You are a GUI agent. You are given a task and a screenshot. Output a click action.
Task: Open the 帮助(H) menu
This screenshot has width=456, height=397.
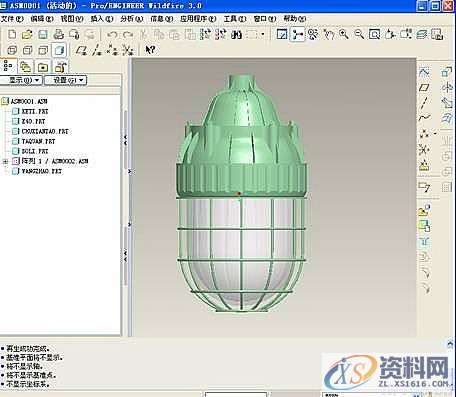(295, 19)
